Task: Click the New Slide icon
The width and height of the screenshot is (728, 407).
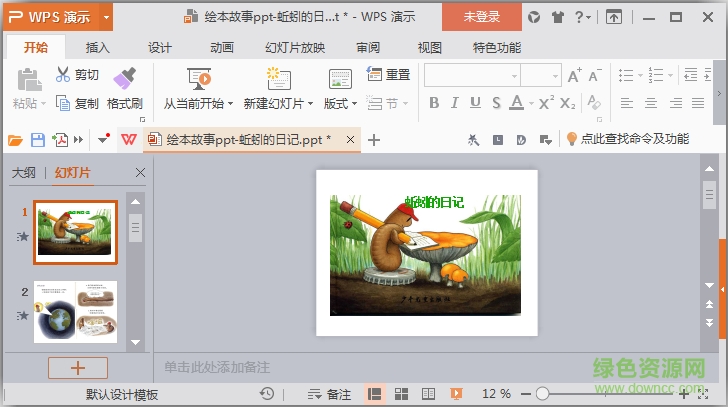Action: tap(279, 78)
